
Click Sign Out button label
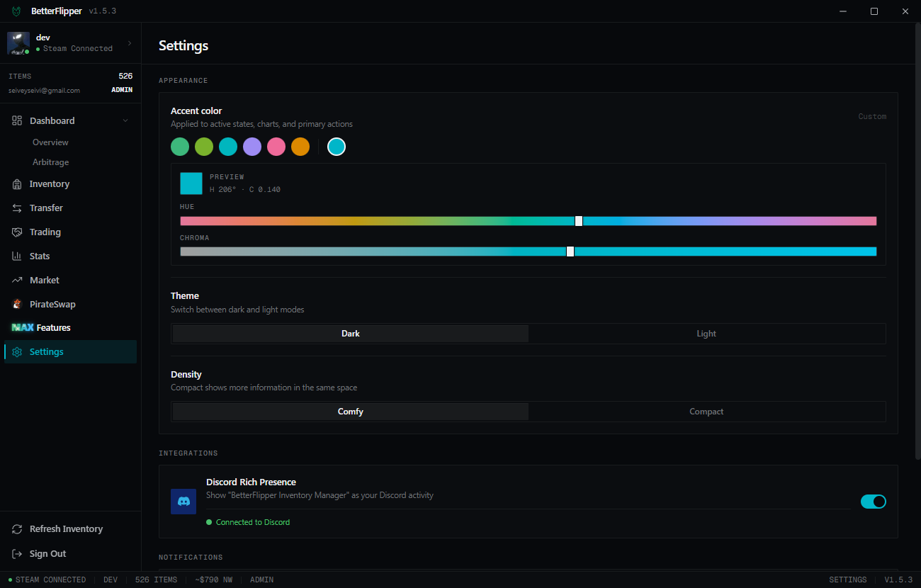coord(47,554)
